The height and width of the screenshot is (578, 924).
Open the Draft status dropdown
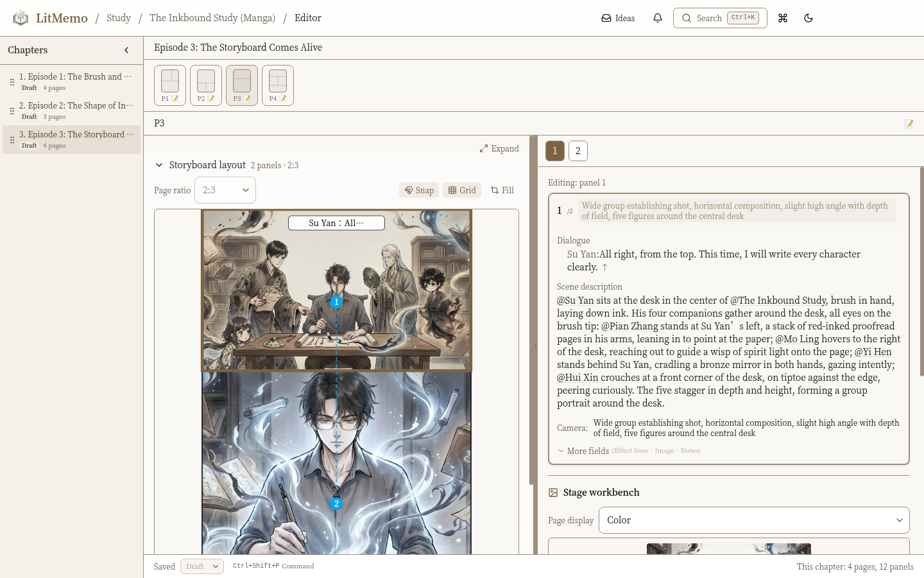point(202,566)
